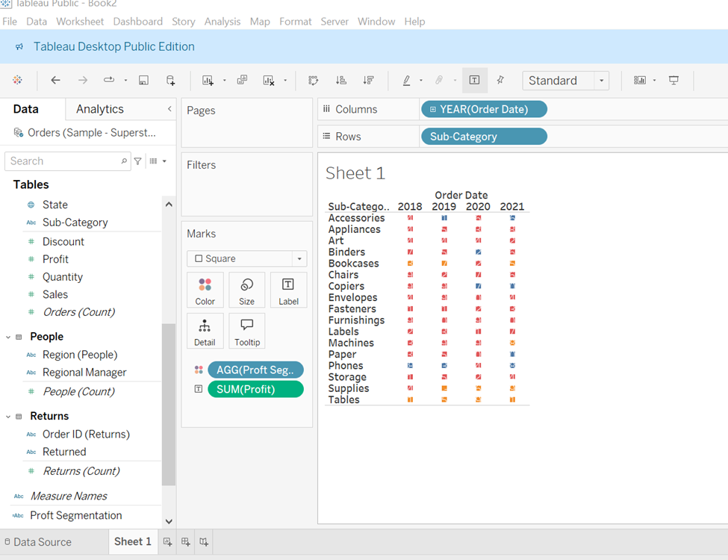Click the Phones 2018 blue square mark
This screenshot has width=728, height=560.
(411, 365)
